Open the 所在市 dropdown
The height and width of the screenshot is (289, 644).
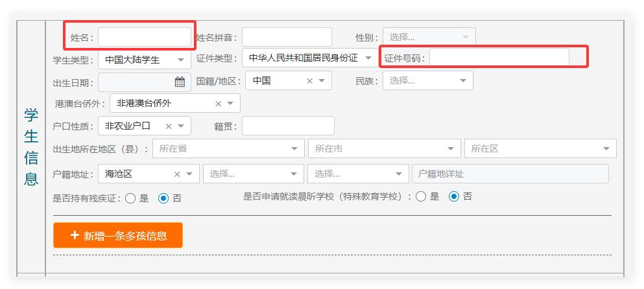(385, 148)
